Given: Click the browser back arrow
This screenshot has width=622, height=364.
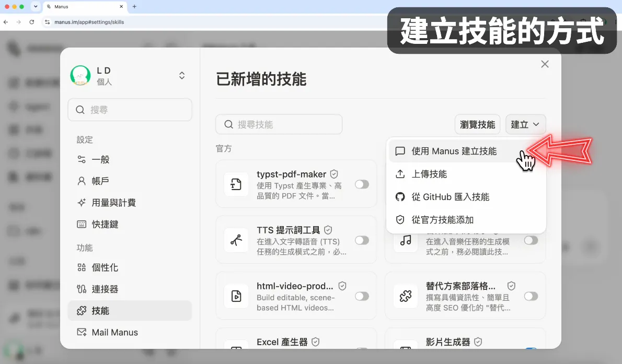Looking at the screenshot, I should (6, 22).
